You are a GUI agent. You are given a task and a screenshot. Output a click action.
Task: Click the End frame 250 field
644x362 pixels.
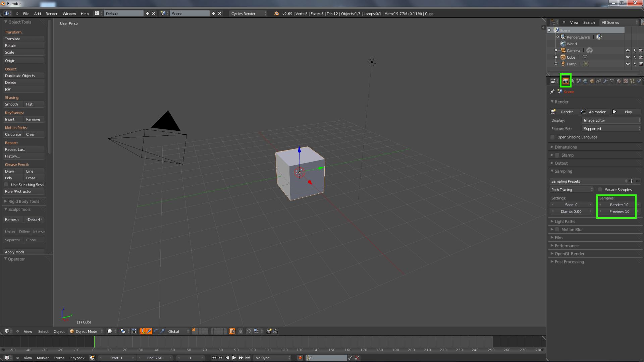[155, 358]
